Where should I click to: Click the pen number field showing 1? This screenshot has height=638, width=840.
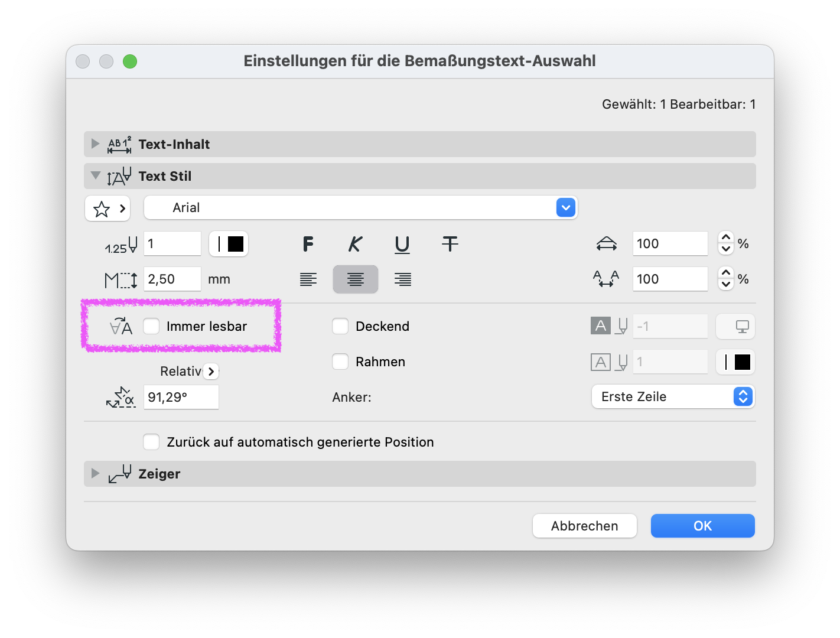coord(172,243)
